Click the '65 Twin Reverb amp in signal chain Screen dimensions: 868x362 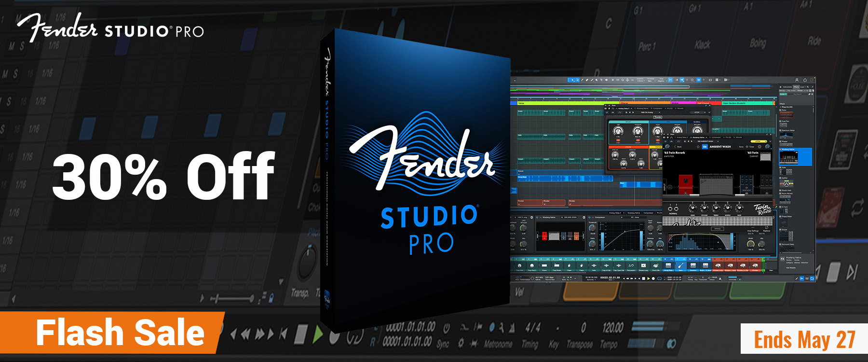[717, 184]
